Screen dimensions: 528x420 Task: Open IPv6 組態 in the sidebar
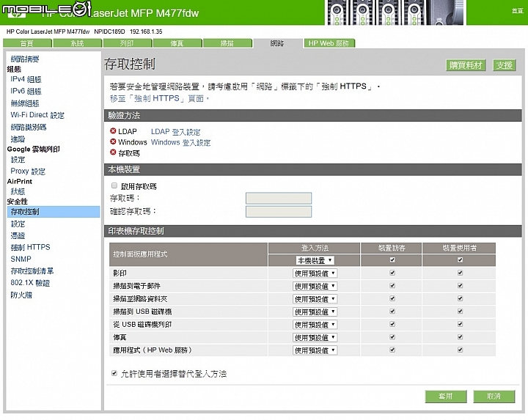pyautogui.click(x=26, y=91)
